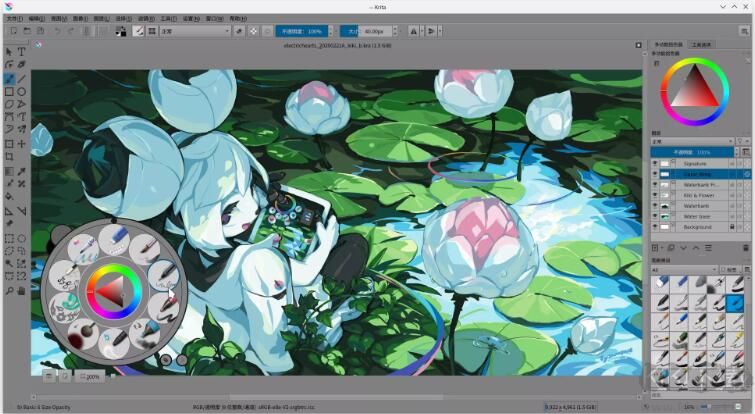The height and width of the screenshot is (414, 755).
Task: Toggle the Background layer lock
Action: tap(732, 227)
